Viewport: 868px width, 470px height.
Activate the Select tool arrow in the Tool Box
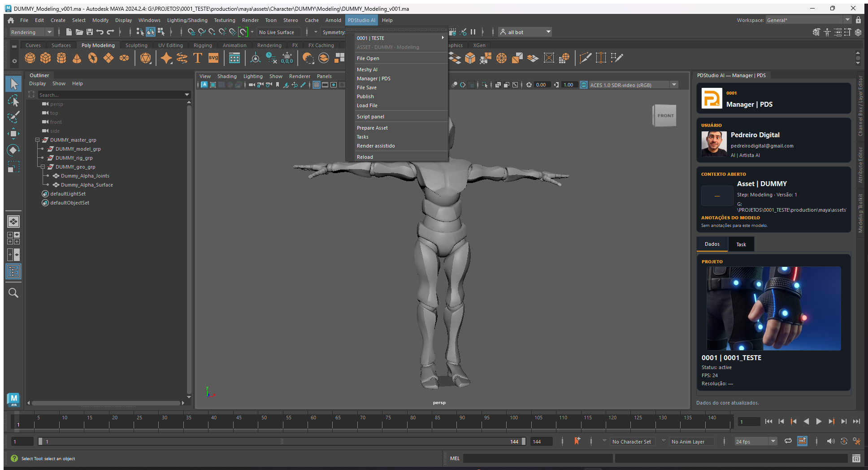click(13, 84)
